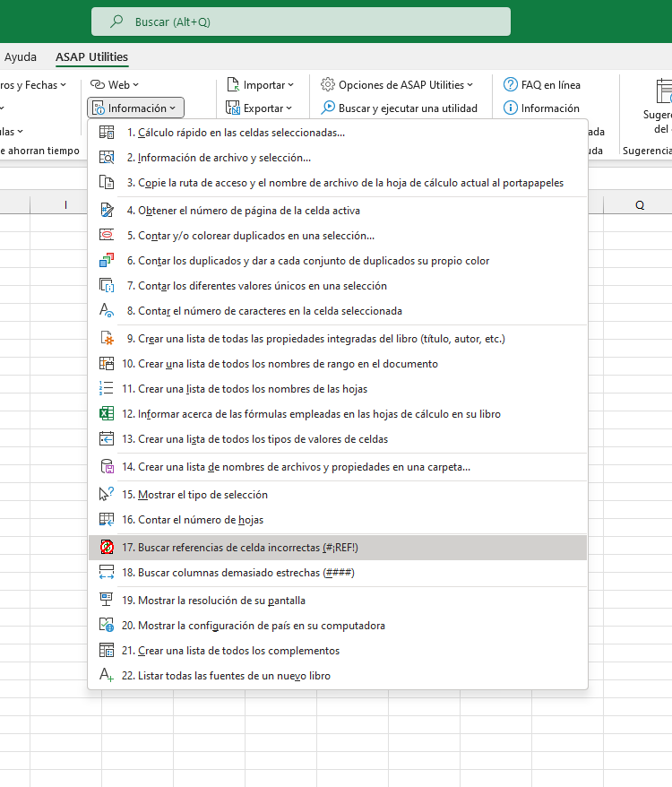
Task: Select Buscar referencias de celda incorrectas
Action: coord(338,548)
